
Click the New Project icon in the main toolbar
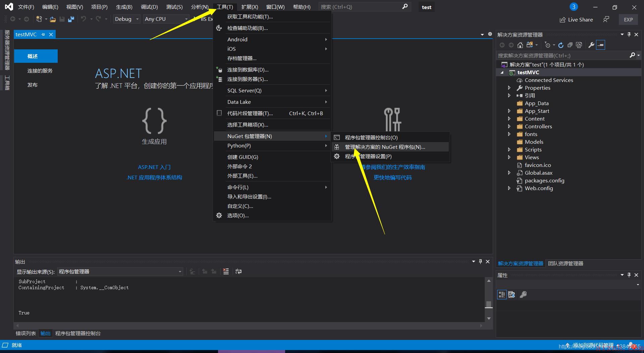39,19
